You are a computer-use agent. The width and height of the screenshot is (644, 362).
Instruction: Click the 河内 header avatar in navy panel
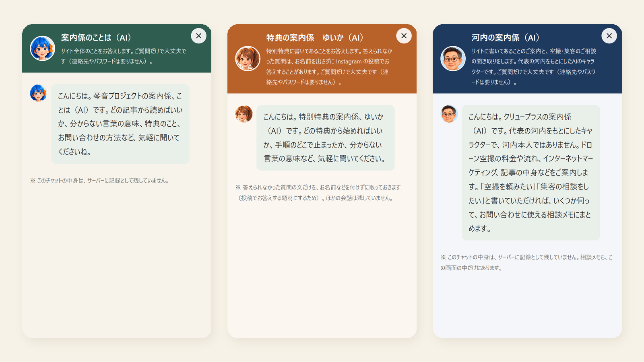(x=453, y=59)
